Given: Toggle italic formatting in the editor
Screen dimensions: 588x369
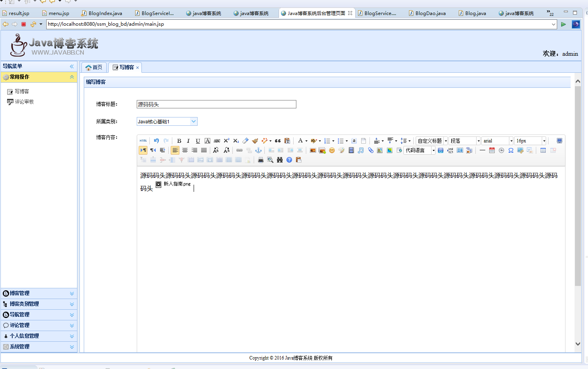Looking at the screenshot, I should [x=188, y=141].
